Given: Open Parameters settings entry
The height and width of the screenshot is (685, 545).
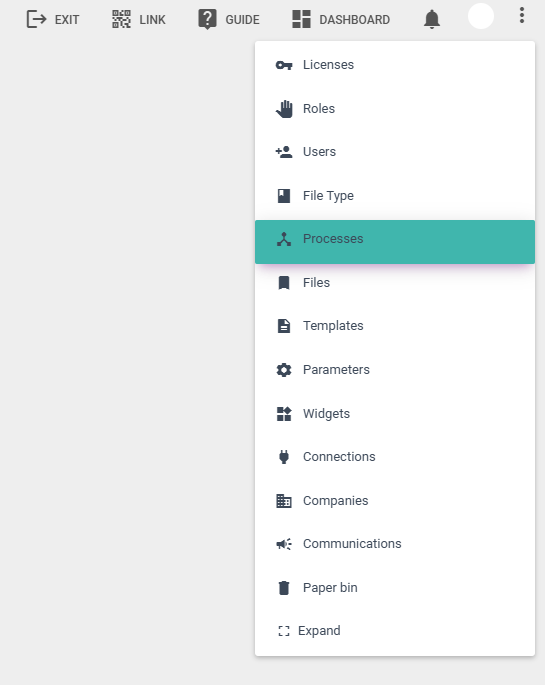Looking at the screenshot, I should click(x=395, y=370).
